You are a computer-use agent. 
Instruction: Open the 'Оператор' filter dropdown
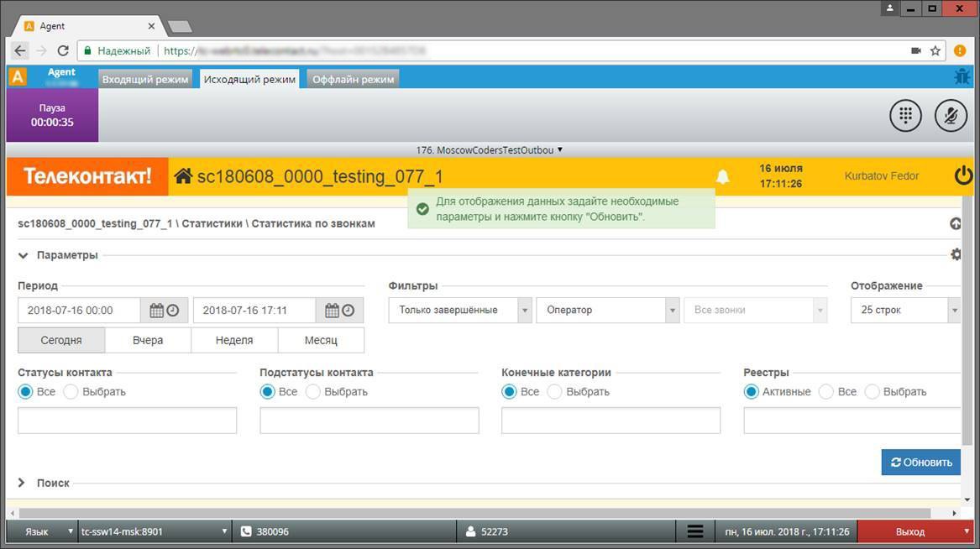(x=608, y=310)
